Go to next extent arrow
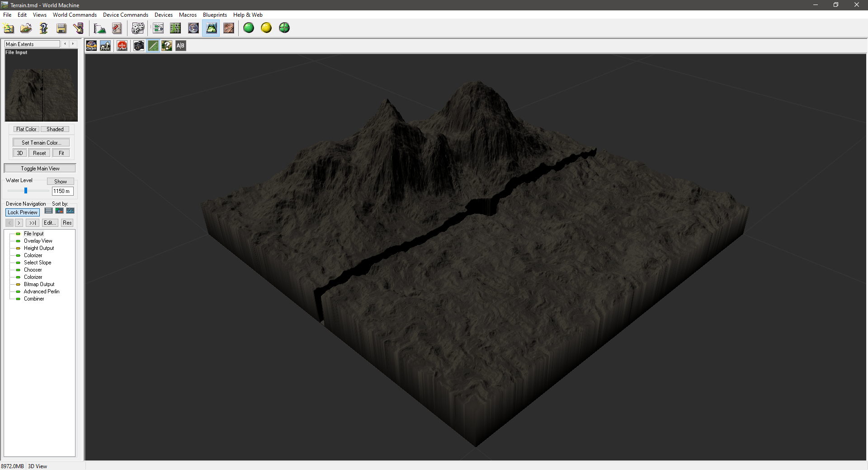868x470 pixels. 73,44
